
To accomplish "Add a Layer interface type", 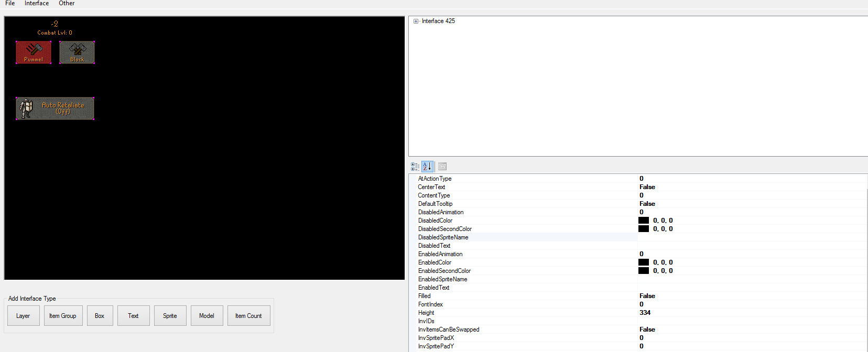I will point(23,316).
